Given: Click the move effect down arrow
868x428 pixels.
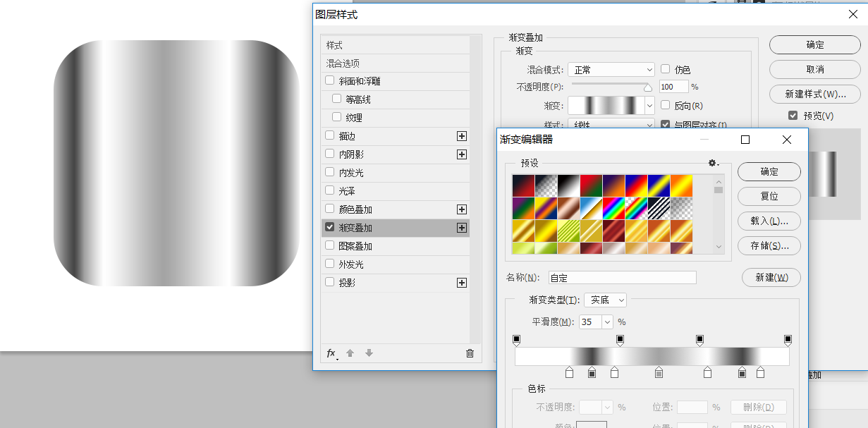Looking at the screenshot, I should coord(369,353).
